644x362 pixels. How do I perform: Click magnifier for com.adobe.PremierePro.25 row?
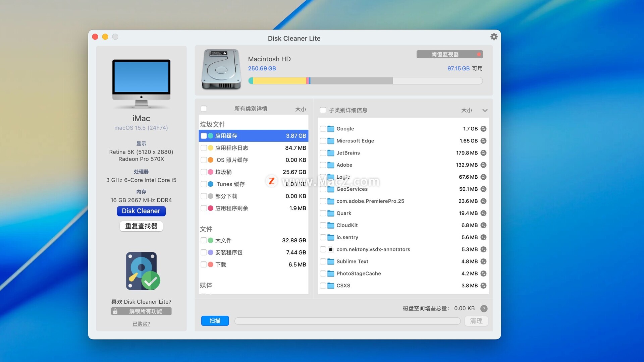click(483, 201)
